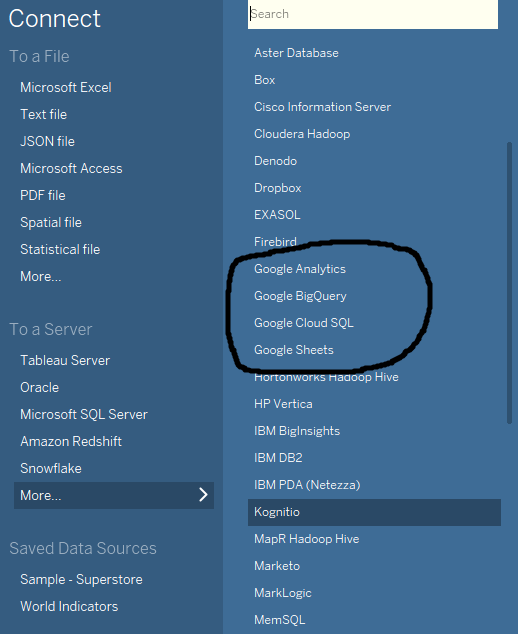Pick Cloudera Hadoop from the list
This screenshot has height=634, width=518.
tap(302, 134)
